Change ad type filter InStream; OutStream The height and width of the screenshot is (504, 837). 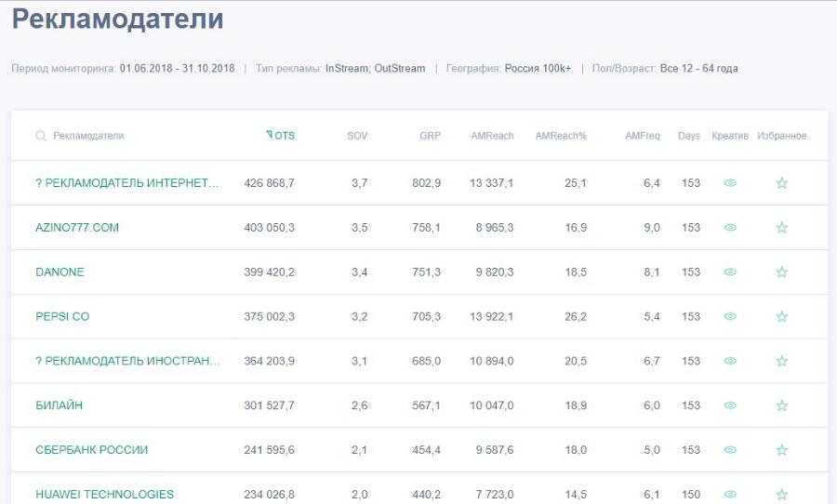pos(375,69)
